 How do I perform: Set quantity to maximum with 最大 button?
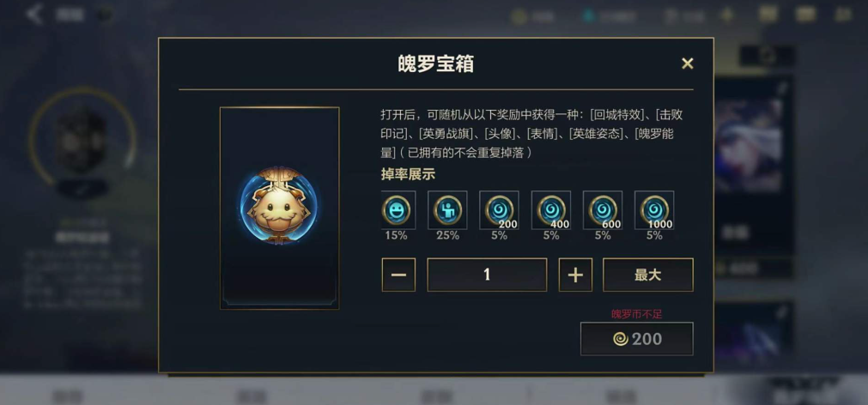coord(647,275)
